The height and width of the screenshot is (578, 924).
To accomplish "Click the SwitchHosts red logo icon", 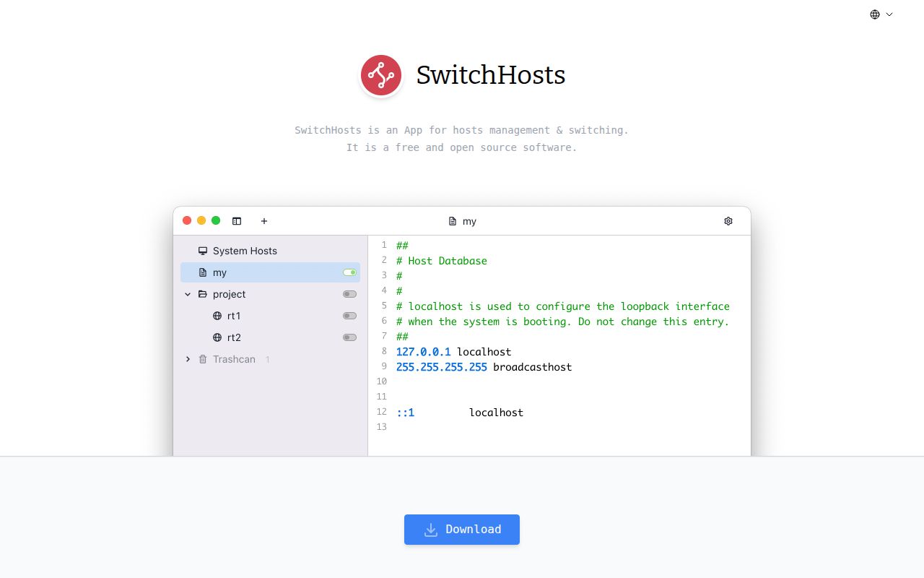I will pyautogui.click(x=381, y=75).
